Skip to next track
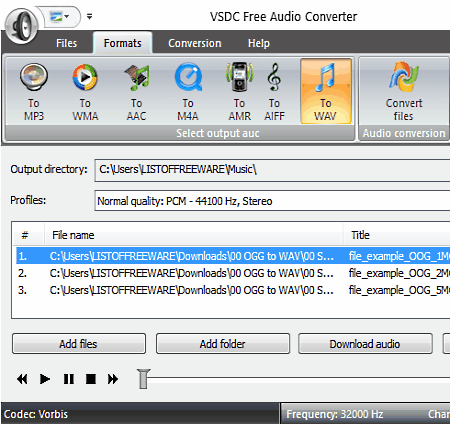Image resolution: width=450 pixels, height=424 pixels. pyautogui.click(x=113, y=379)
